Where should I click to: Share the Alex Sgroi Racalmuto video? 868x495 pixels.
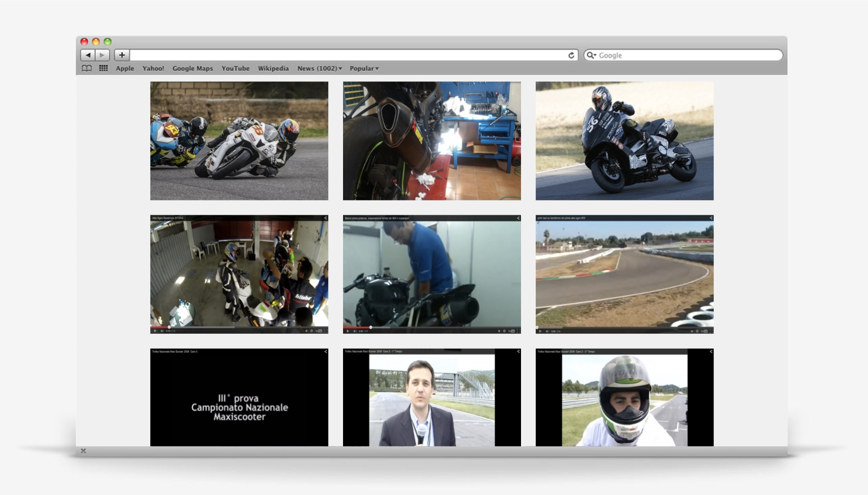click(x=326, y=218)
